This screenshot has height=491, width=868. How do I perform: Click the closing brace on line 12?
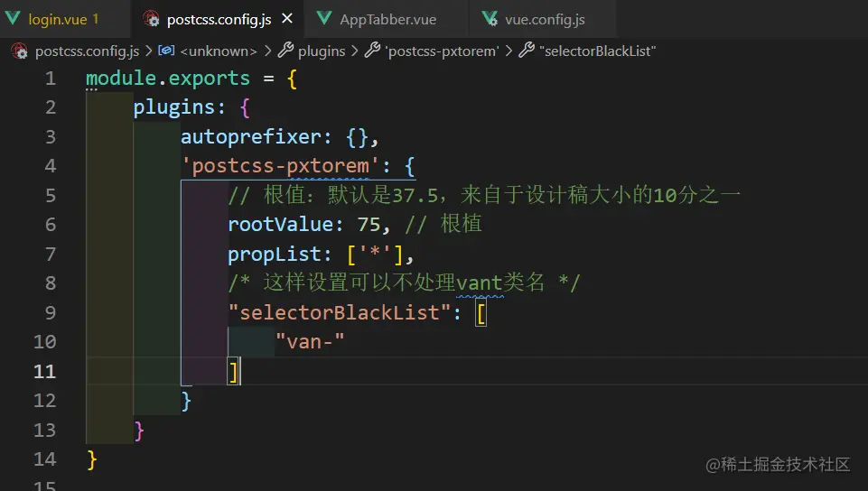[187, 401]
